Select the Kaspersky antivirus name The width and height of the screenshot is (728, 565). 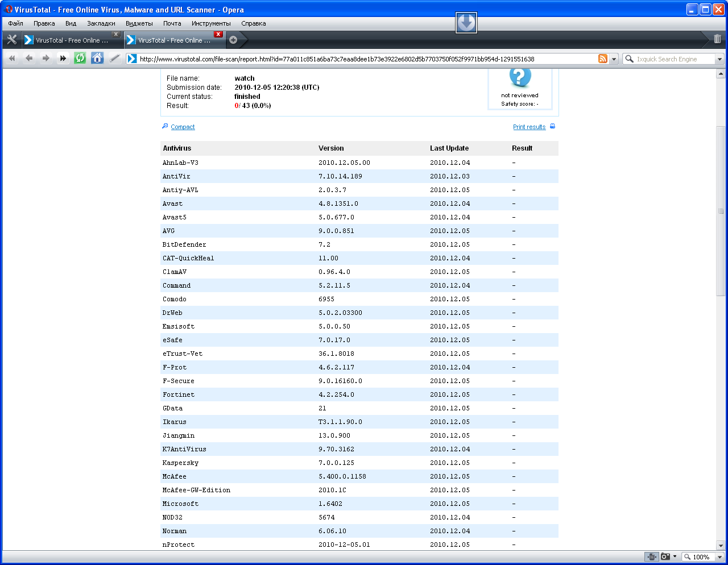pyautogui.click(x=180, y=463)
